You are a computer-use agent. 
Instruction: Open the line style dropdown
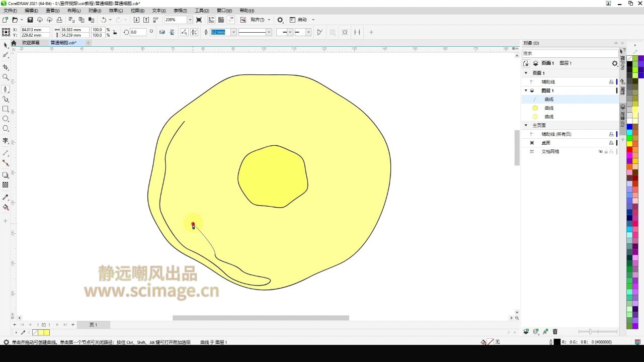269,32
